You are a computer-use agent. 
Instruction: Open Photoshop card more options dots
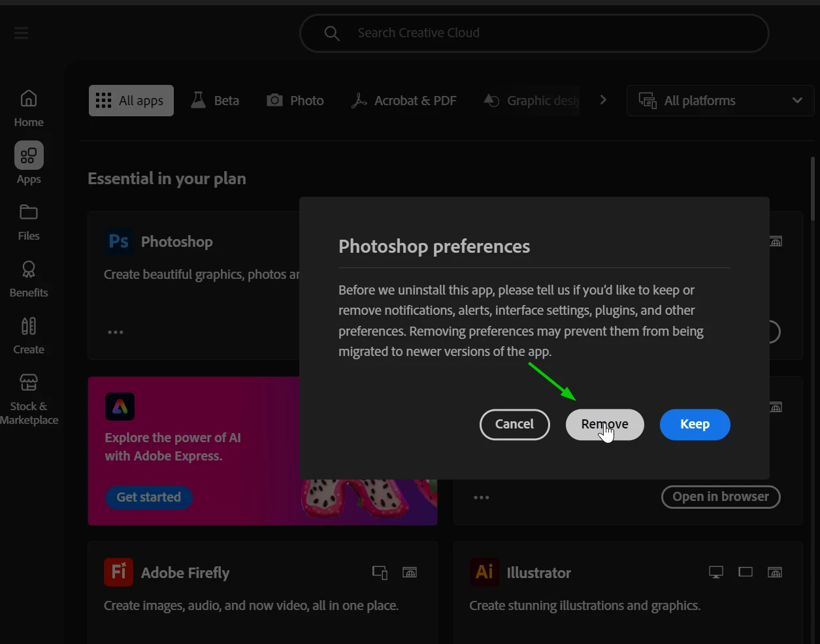(x=116, y=332)
